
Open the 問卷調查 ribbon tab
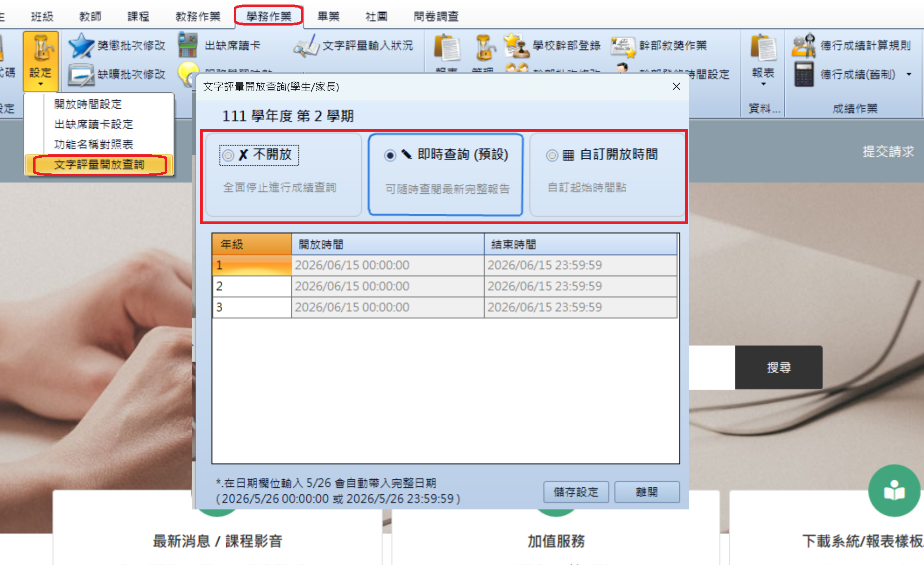pyautogui.click(x=436, y=17)
